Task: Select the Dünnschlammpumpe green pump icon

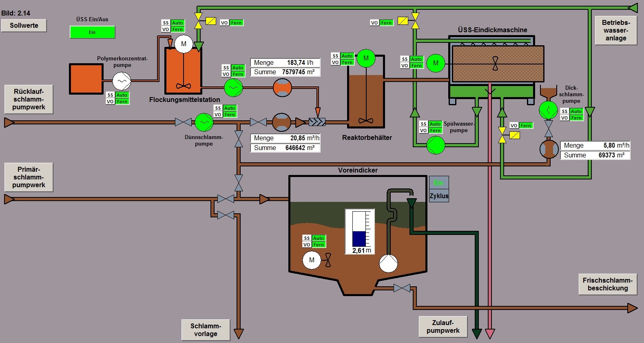Action: click(x=204, y=122)
